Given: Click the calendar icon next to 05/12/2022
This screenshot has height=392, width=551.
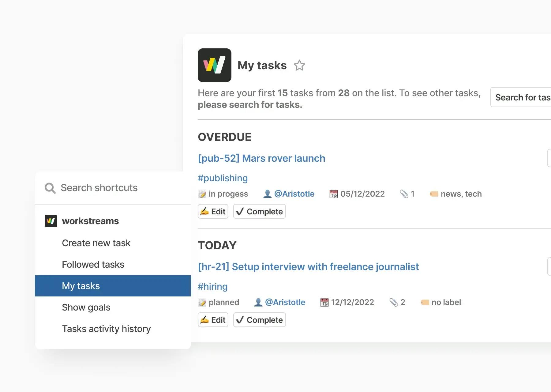Looking at the screenshot, I should point(333,194).
